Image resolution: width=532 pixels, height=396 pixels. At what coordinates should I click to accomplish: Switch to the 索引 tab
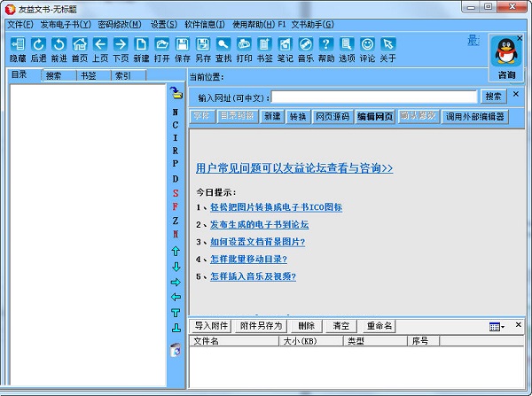pyautogui.click(x=129, y=76)
